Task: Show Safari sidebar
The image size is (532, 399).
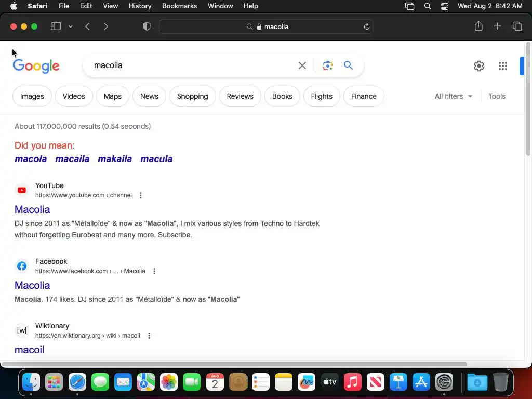Action: point(56,26)
